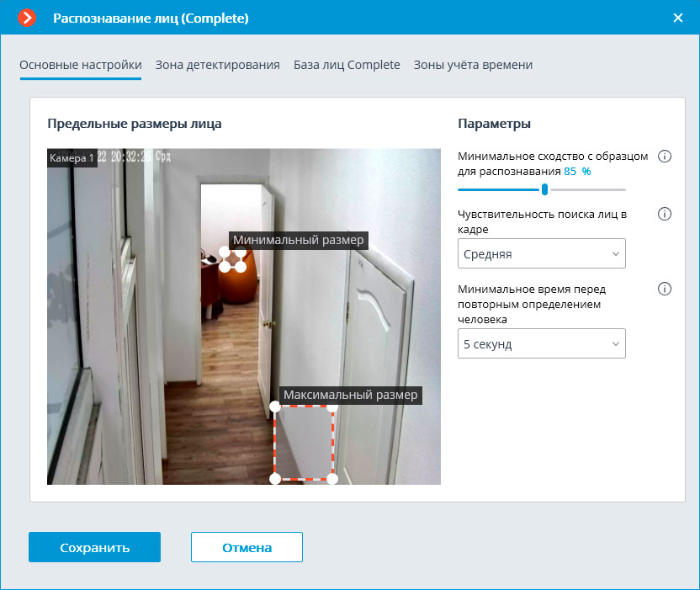Click the Отмена button
The height and width of the screenshot is (590, 700).
(x=247, y=547)
